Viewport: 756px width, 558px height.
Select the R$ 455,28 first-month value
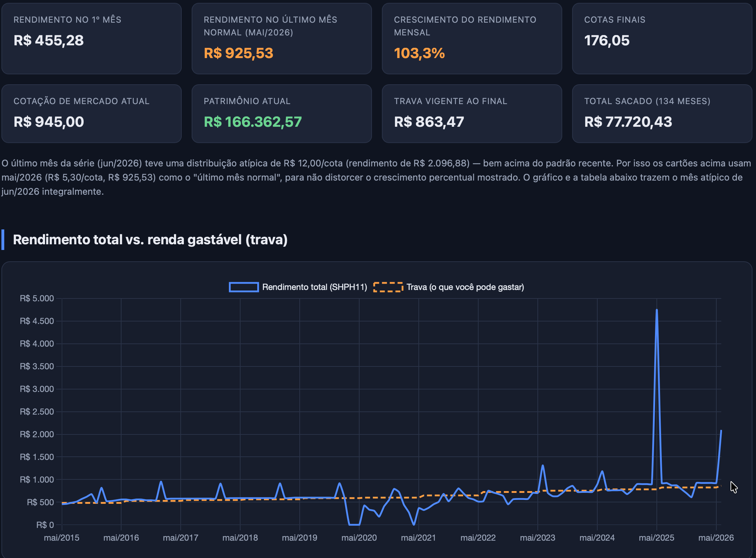click(x=49, y=40)
